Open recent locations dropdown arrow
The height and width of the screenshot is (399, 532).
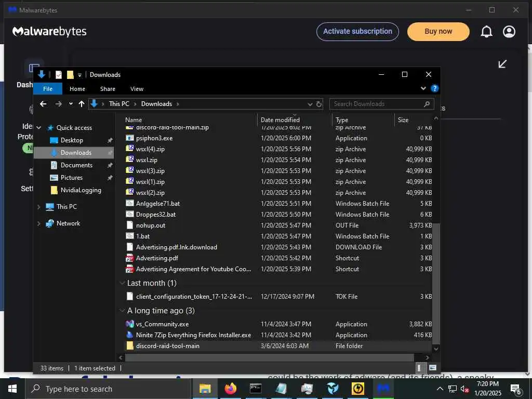click(71, 104)
